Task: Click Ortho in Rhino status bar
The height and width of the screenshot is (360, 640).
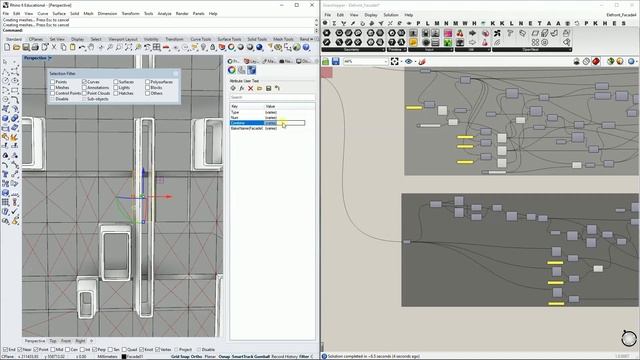Action: (197, 356)
